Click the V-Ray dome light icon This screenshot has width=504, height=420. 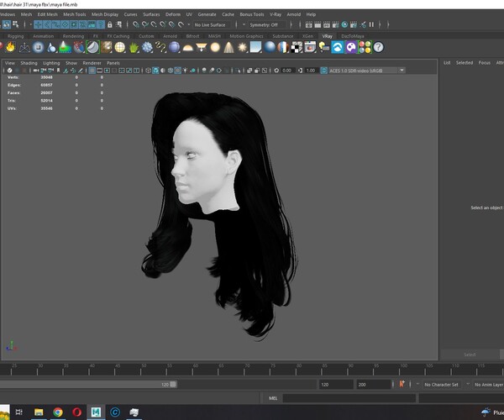click(187, 47)
